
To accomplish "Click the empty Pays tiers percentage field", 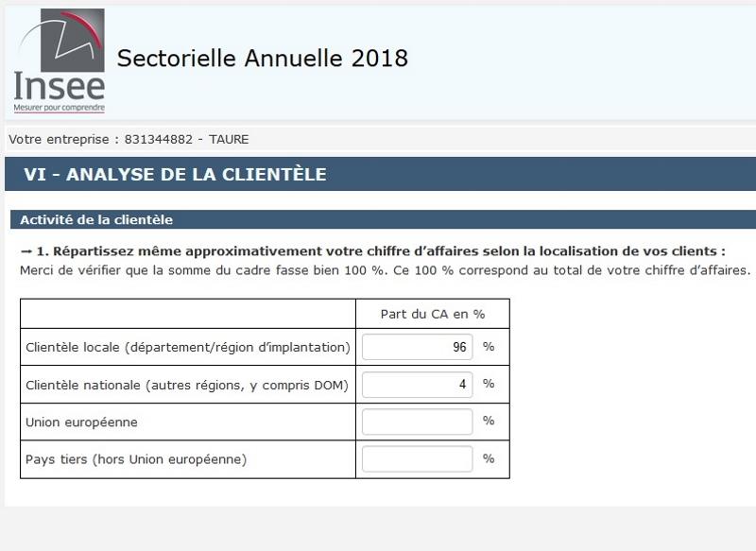I will coord(416,458).
